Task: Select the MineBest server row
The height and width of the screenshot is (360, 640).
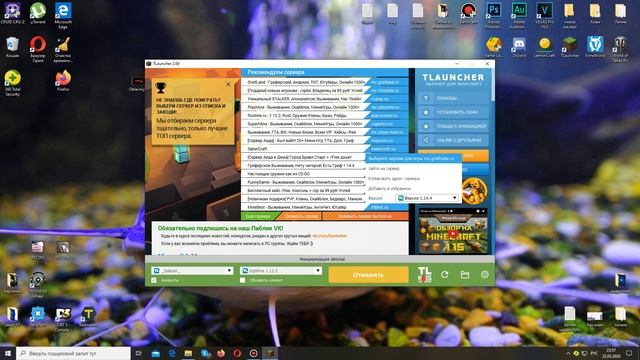Action: 306,207
